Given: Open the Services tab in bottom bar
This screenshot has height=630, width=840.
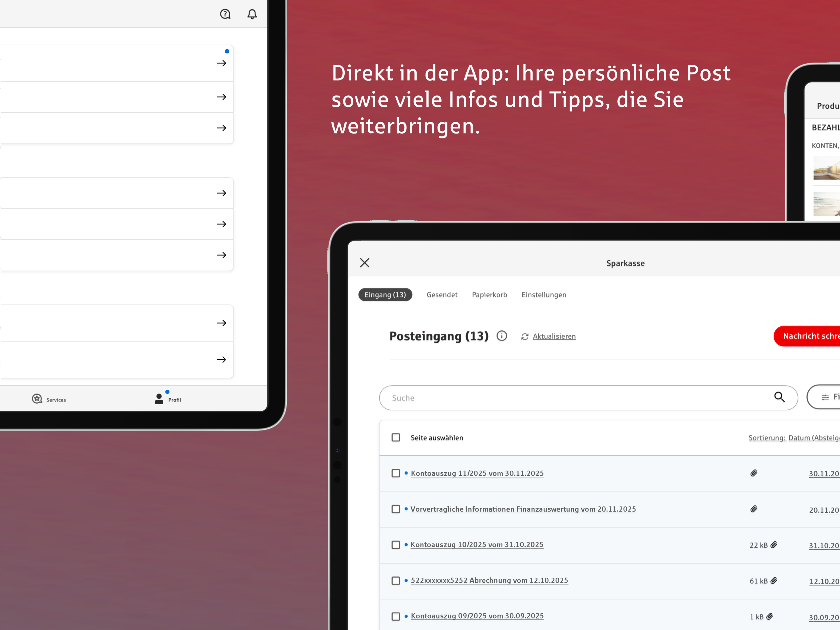Looking at the screenshot, I should (x=49, y=399).
